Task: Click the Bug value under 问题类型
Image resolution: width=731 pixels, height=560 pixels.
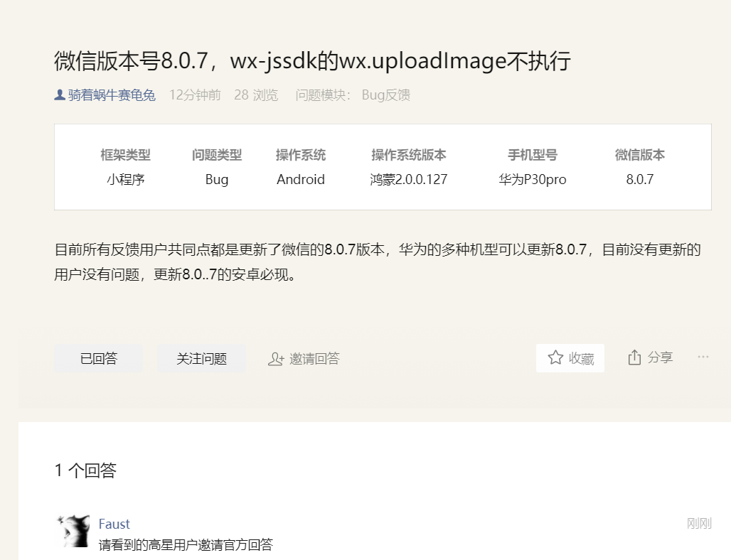Action: point(217,179)
